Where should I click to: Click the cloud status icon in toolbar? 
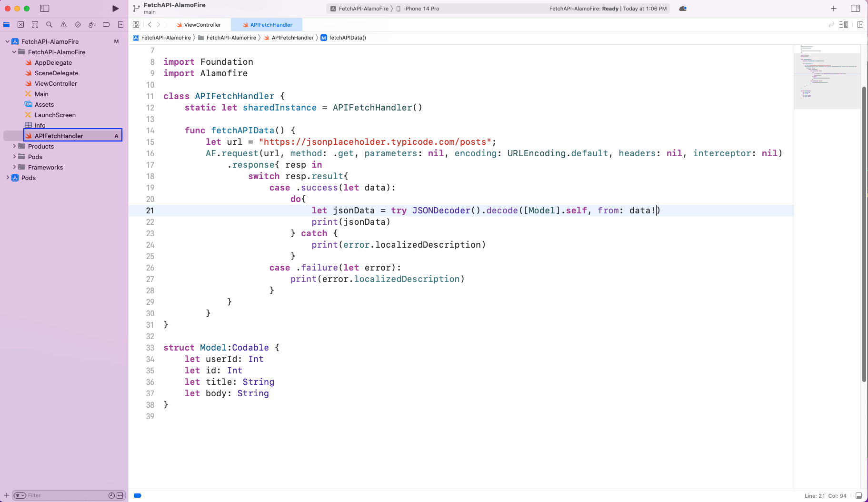pyautogui.click(x=683, y=9)
